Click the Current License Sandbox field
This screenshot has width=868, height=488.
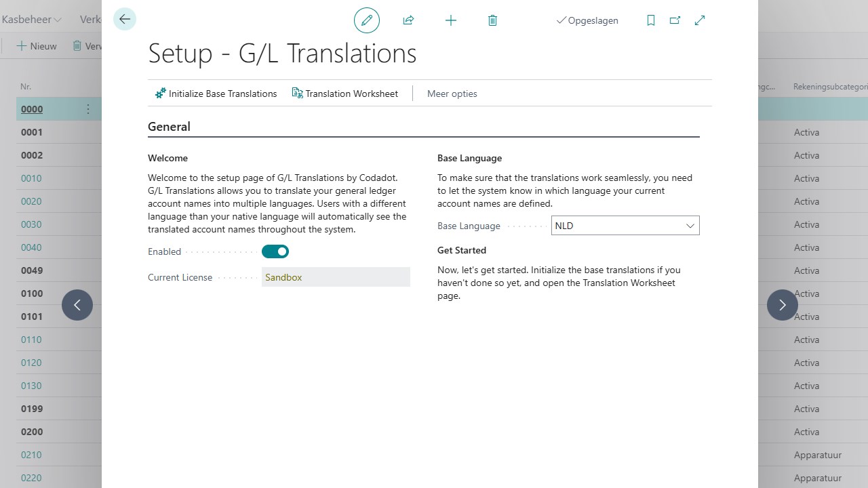[336, 277]
